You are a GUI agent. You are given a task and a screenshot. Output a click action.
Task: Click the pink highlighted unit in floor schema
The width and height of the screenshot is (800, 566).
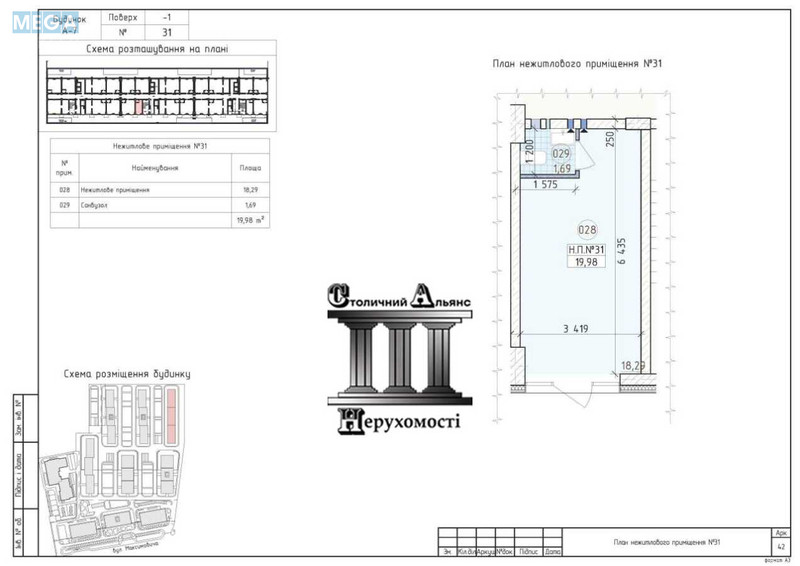(x=140, y=104)
